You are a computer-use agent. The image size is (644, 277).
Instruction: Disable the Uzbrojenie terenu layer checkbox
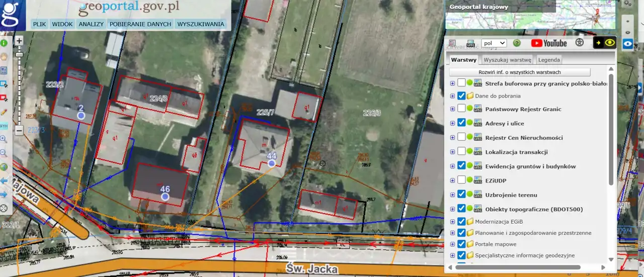461,195
